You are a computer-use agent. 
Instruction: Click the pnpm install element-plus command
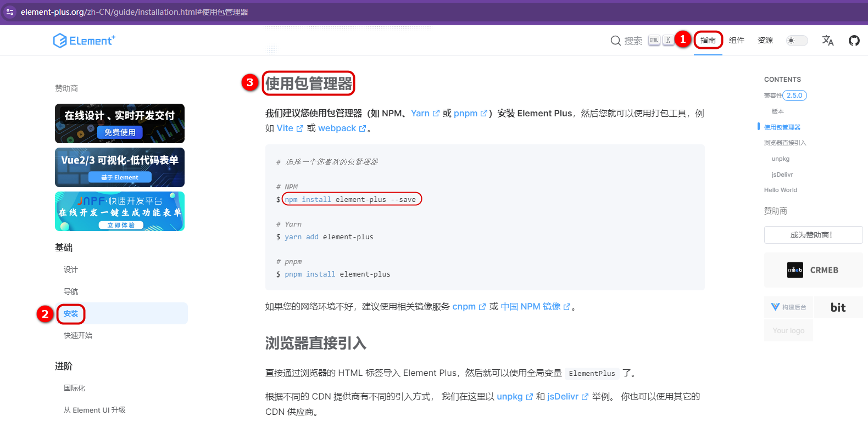[x=337, y=274]
